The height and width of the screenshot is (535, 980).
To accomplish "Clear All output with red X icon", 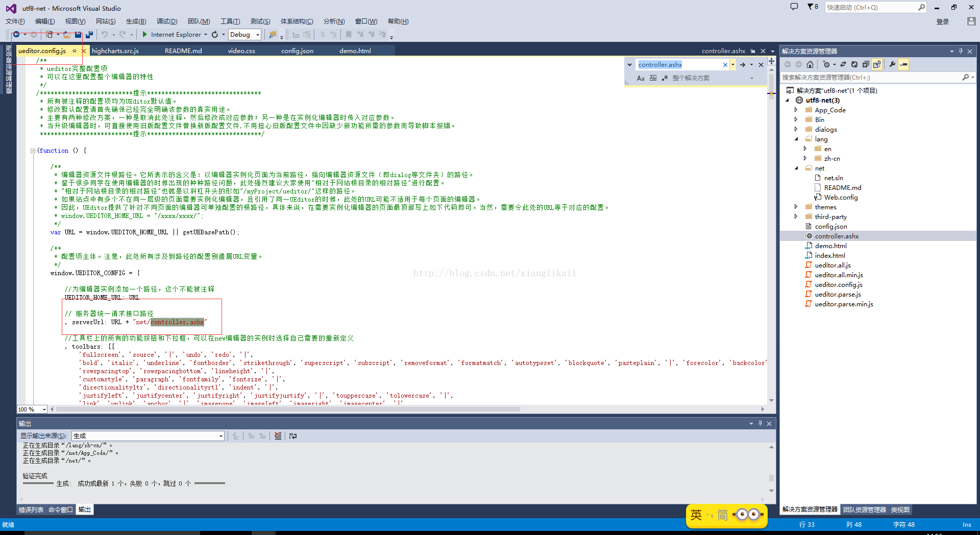I will [x=278, y=436].
